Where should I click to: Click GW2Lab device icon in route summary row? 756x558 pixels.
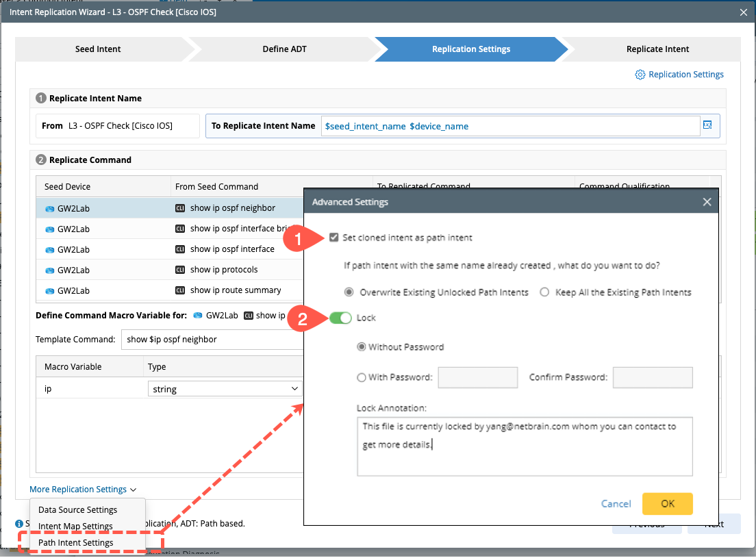[x=50, y=291]
